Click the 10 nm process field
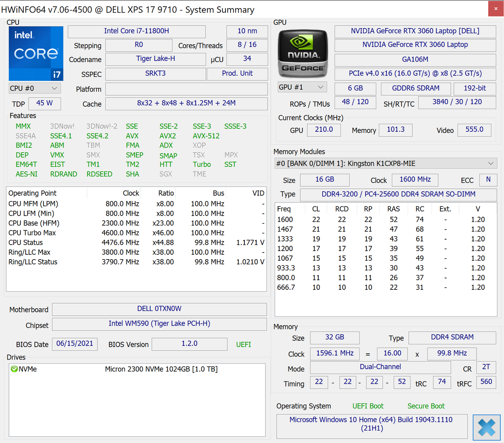 point(247,31)
